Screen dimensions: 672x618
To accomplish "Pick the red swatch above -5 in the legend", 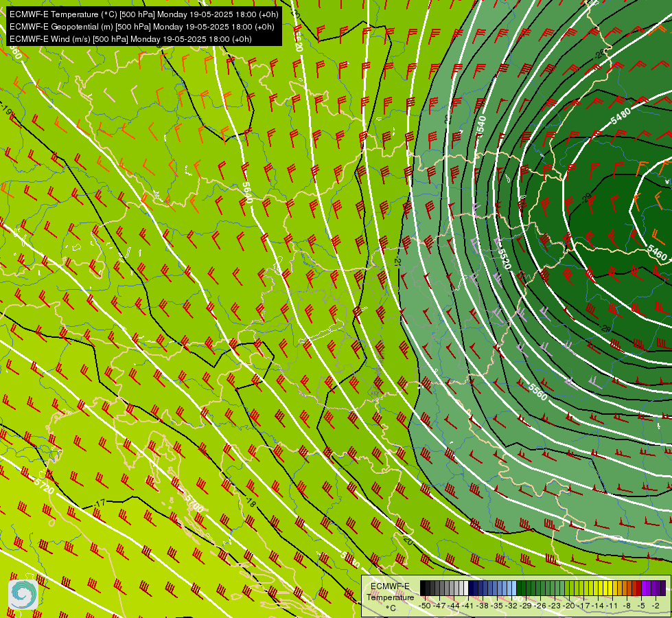I will pyautogui.click(x=639, y=588).
